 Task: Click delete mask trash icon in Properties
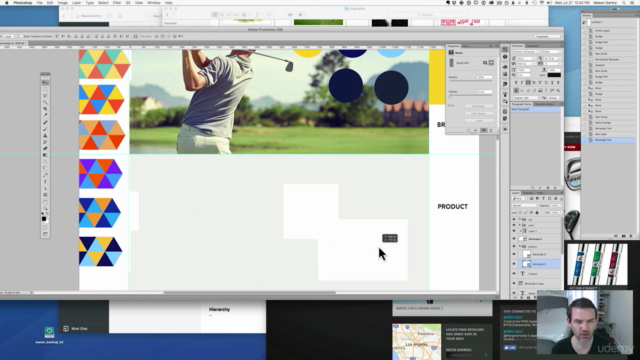tap(491, 130)
